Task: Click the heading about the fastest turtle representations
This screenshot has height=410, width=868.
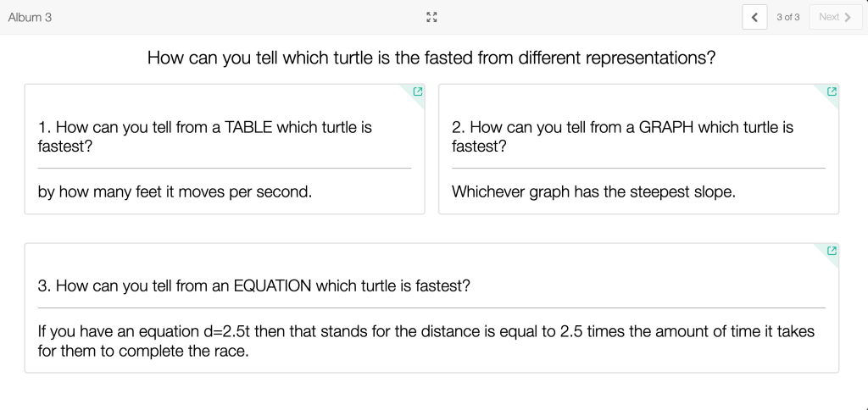Action: coord(431,58)
